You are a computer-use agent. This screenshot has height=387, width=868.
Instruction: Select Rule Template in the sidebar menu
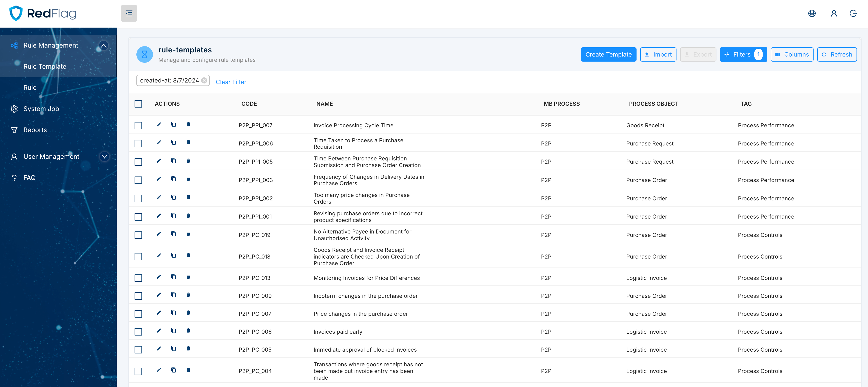(45, 66)
